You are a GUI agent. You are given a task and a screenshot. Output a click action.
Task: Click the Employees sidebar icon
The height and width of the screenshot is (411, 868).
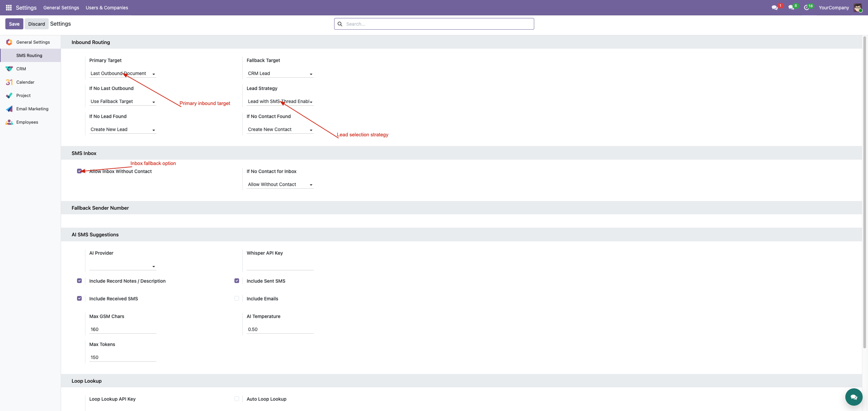[9, 122]
